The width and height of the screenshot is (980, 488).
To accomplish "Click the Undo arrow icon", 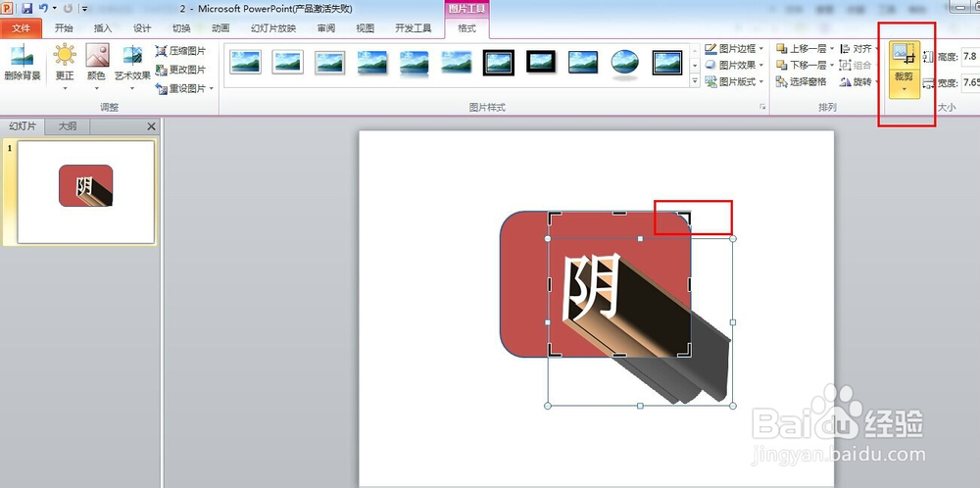I will [x=43, y=9].
